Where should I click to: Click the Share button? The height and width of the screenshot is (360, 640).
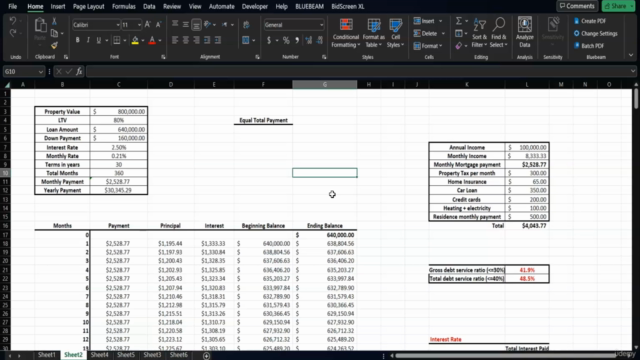click(x=618, y=6)
